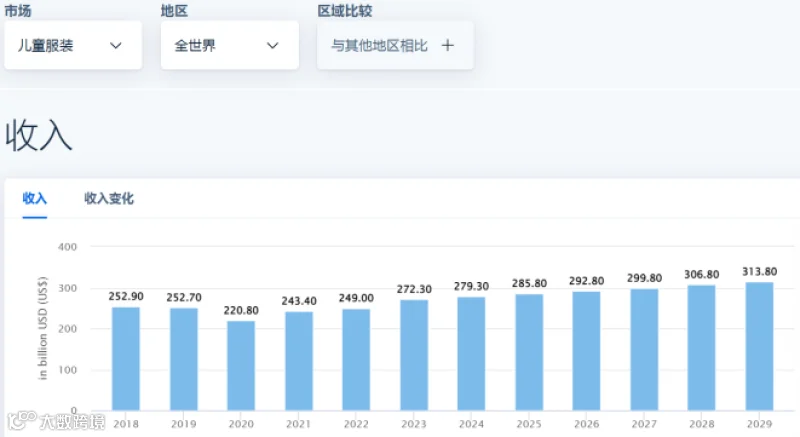Click the 2029 bar labeled 313.80
The height and width of the screenshot is (437, 800).
[759, 346]
